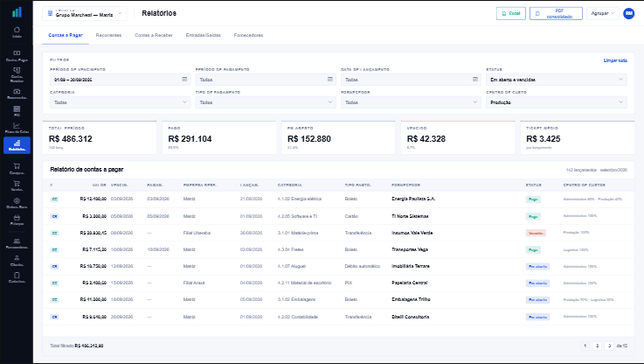
Task: Click the app logo bar-chart icon
Action: pos(17,12)
